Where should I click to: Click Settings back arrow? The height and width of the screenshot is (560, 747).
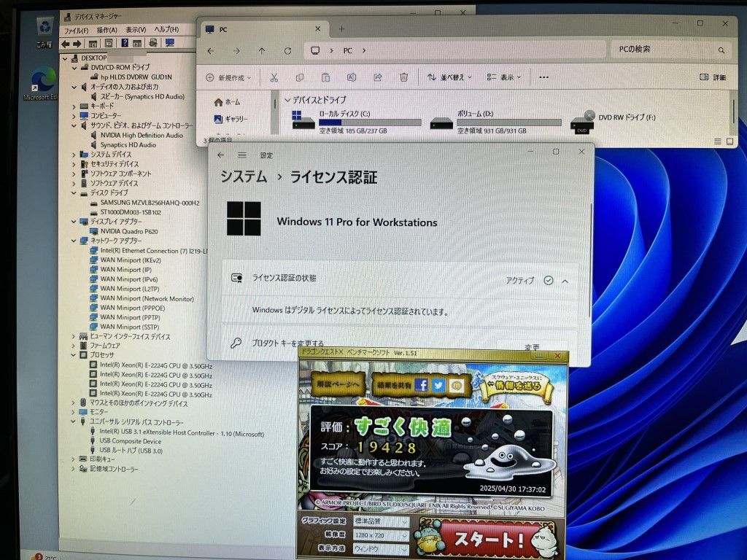point(220,155)
